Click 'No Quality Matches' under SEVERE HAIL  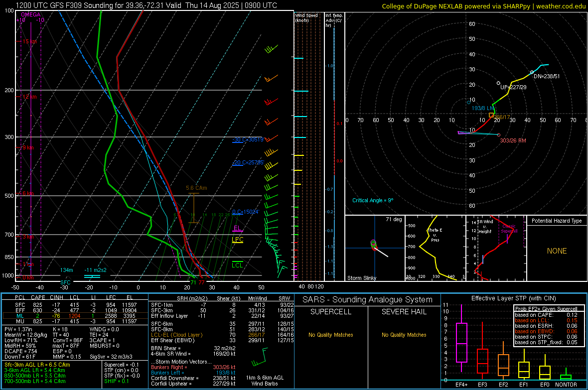tap(404, 335)
